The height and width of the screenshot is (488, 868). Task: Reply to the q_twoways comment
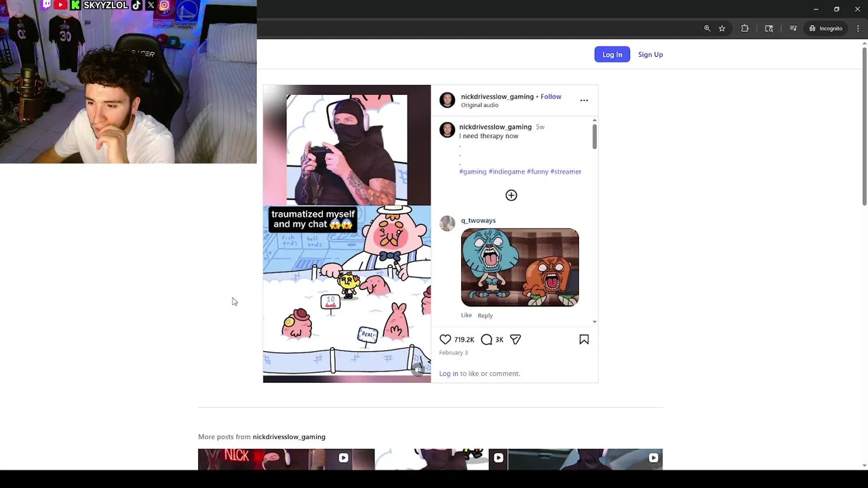coord(485,315)
